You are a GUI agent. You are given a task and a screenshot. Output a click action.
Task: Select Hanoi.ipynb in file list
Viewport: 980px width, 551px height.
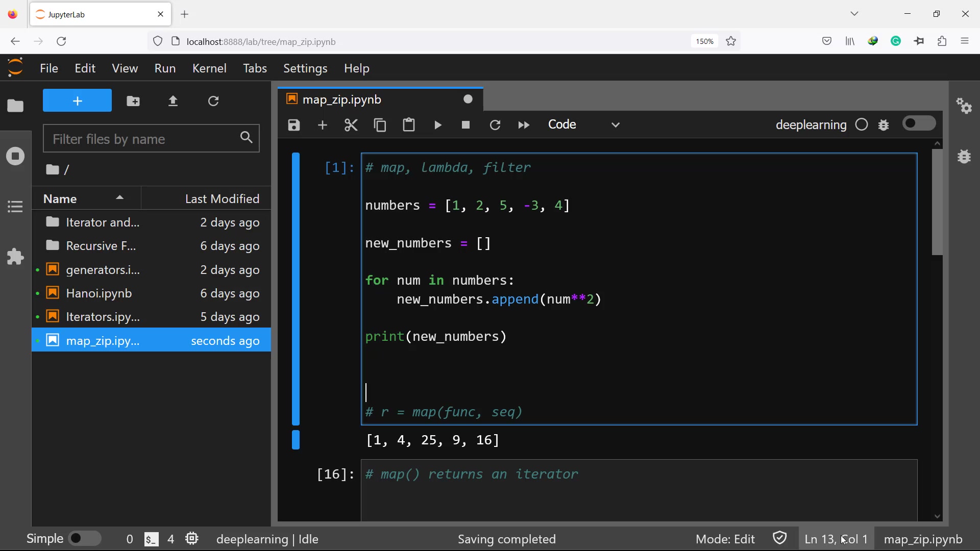(x=151, y=293)
